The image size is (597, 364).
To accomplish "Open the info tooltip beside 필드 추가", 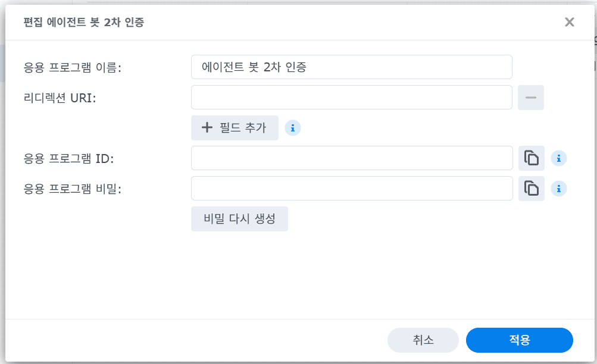I will [x=292, y=128].
